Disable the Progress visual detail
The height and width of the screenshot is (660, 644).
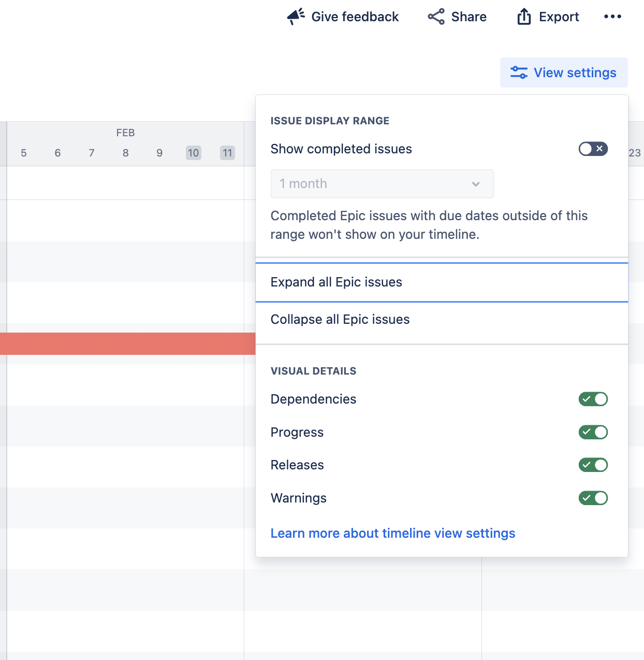pyautogui.click(x=593, y=432)
